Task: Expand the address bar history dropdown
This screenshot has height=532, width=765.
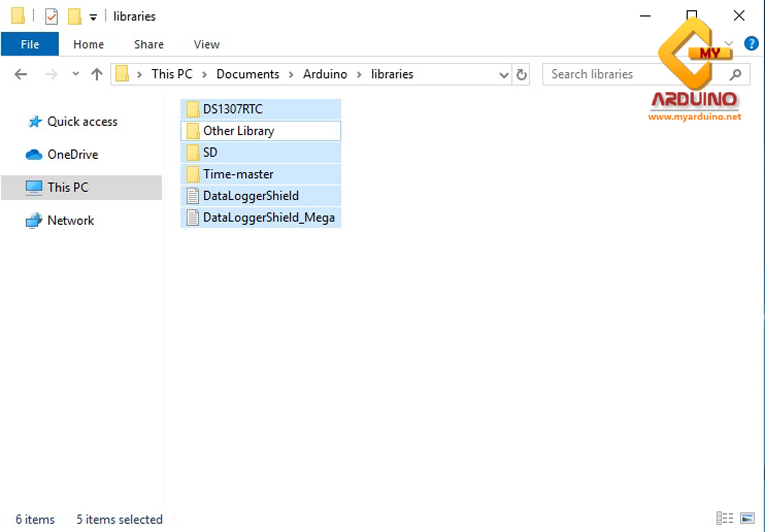Action: pyautogui.click(x=503, y=75)
